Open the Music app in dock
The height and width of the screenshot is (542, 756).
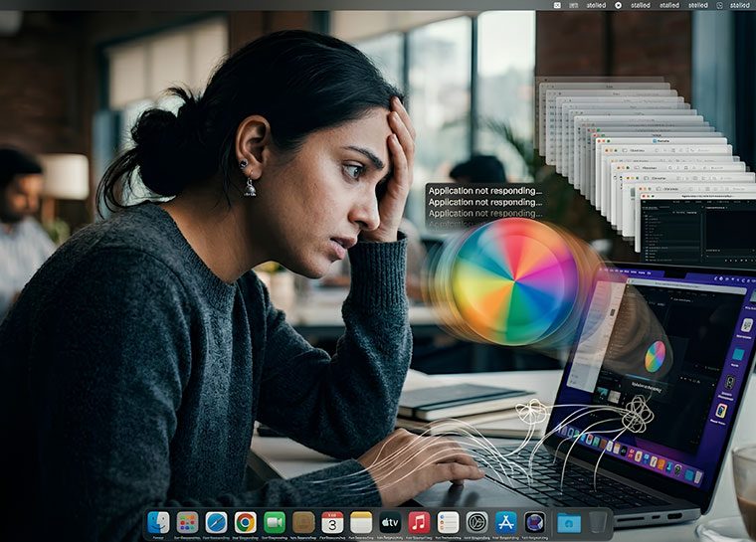point(419,523)
